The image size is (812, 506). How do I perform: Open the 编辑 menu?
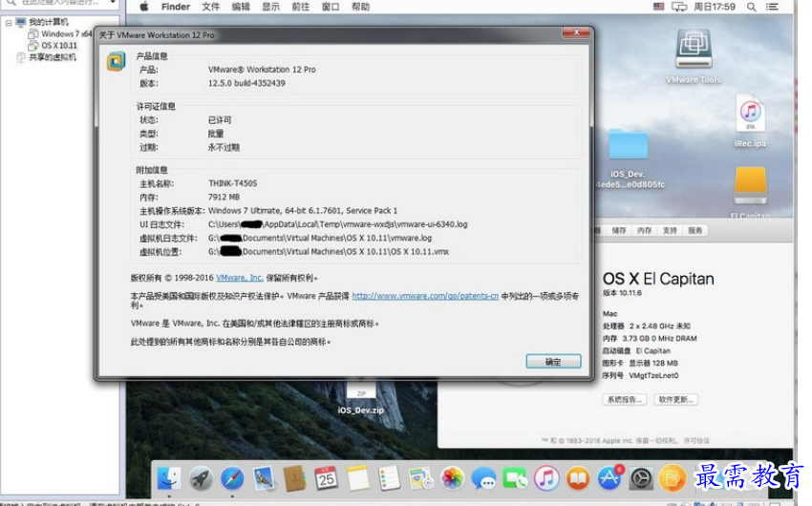[x=241, y=7]
